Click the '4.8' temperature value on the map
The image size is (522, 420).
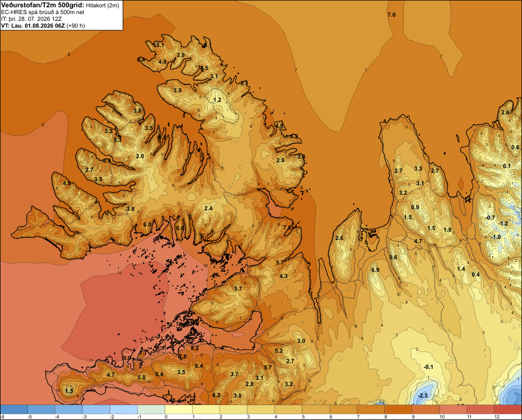coord(279,126)
